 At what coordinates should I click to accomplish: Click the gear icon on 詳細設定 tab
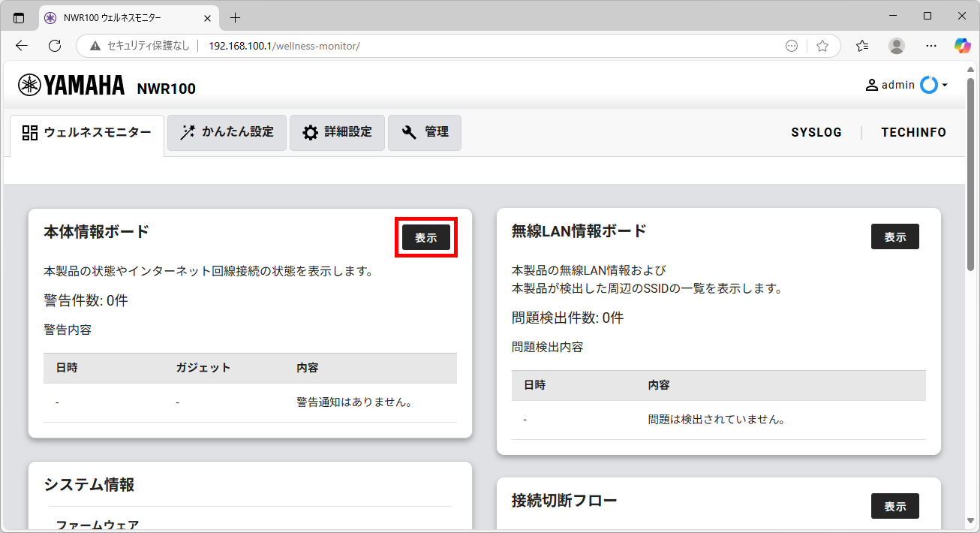pos(311,132)
